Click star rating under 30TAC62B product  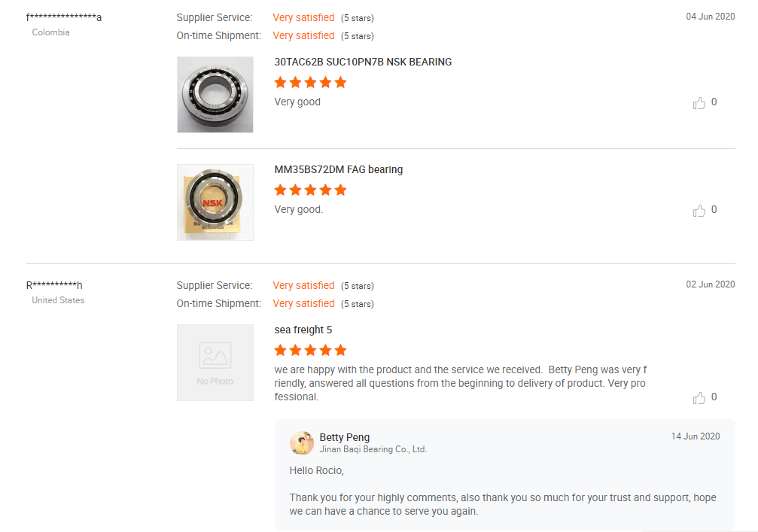[x=310, y=82]
